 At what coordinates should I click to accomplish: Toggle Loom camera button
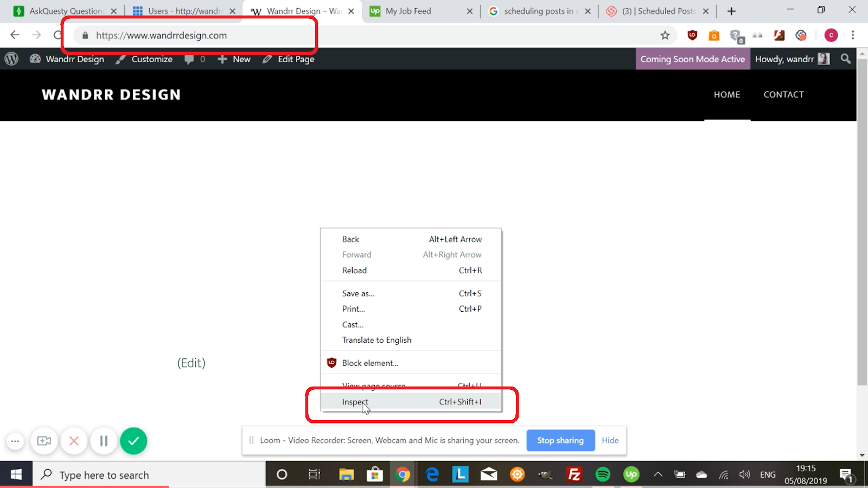tap(44, 441)
